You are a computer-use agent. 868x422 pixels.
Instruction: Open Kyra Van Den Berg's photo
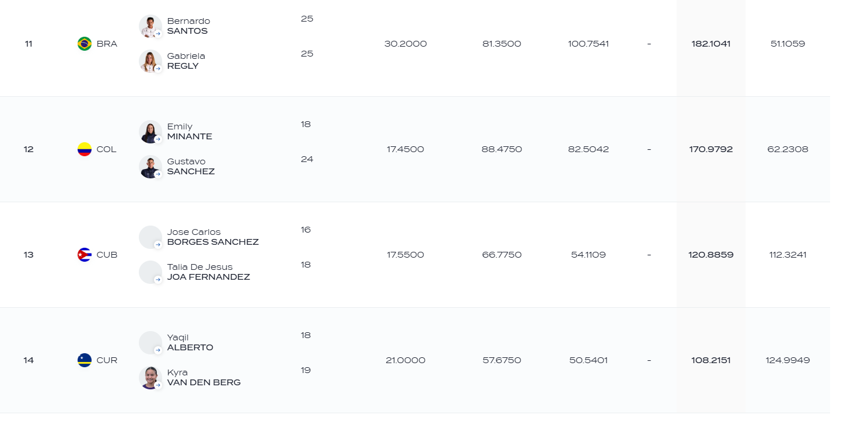[x=150, y=378]
